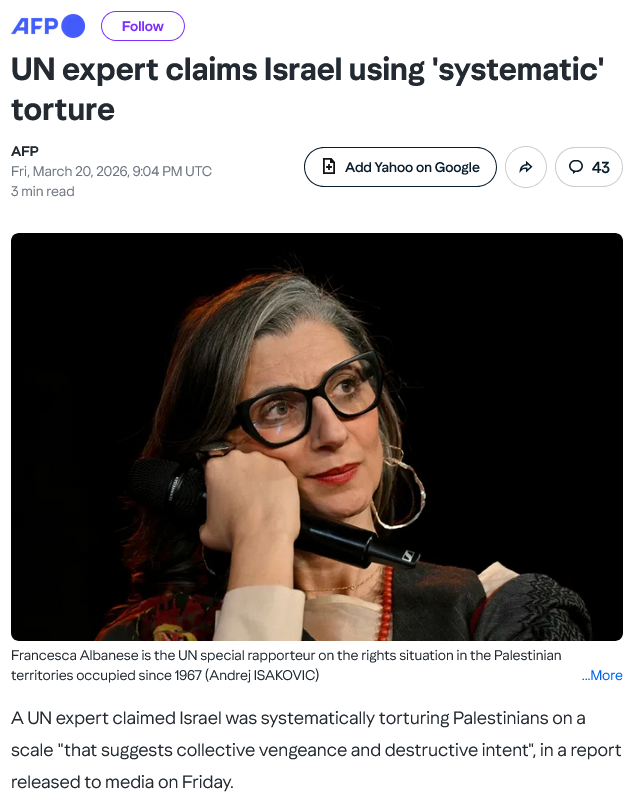Click the 3 min read label
The image size is (643, 812).
coord(43,192)
